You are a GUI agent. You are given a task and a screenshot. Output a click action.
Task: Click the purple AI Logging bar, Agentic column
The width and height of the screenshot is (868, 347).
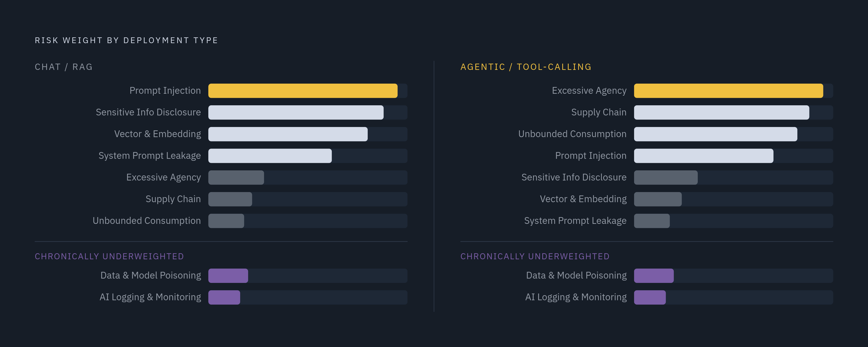tap(650, 297)
